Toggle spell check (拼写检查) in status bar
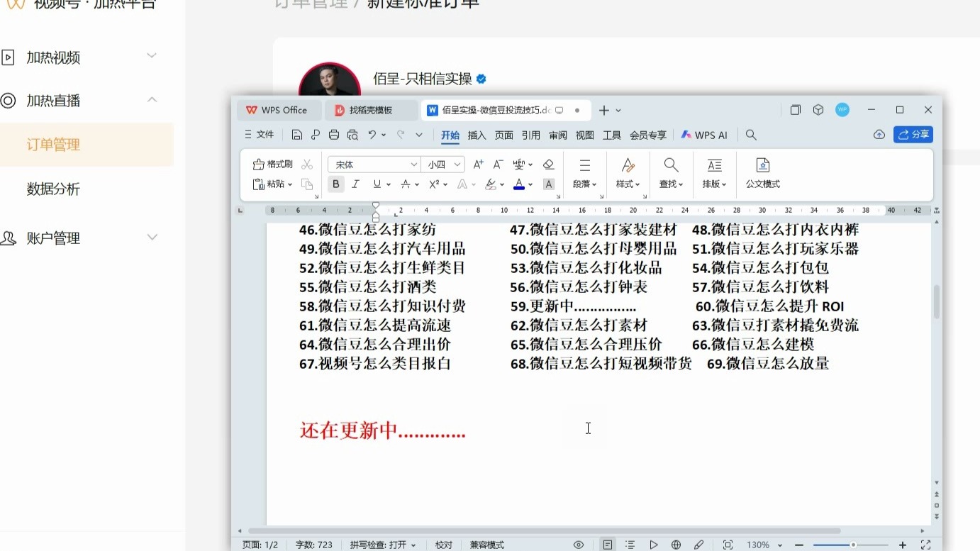The height and width of the screenshot is (551, 980). coord(383,545)
